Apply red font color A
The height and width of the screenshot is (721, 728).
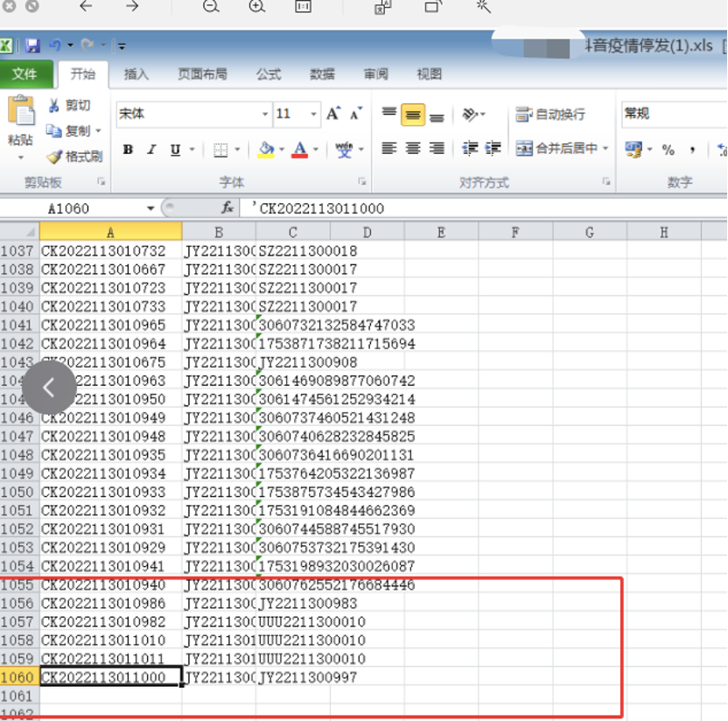(300, 150)
